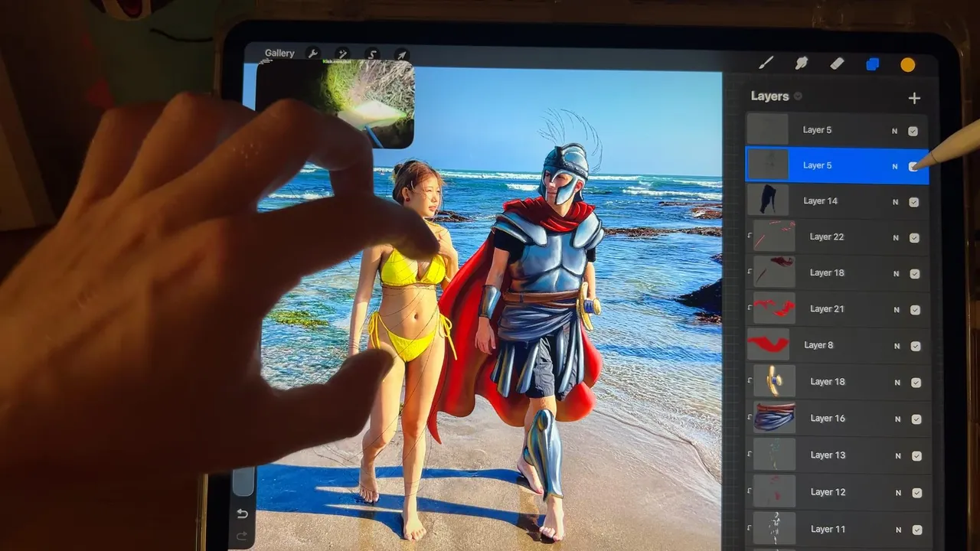Screen dimensions: 980x551
Task: Tap Layer 16 blue skirt thumbnail
Action: pos(775,418)
